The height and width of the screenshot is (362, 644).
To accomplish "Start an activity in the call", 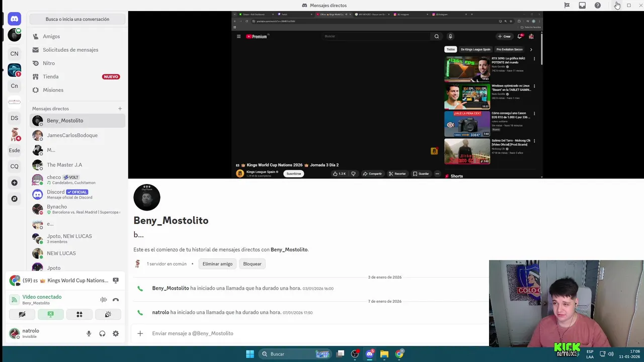I will (x=79, y=314).
